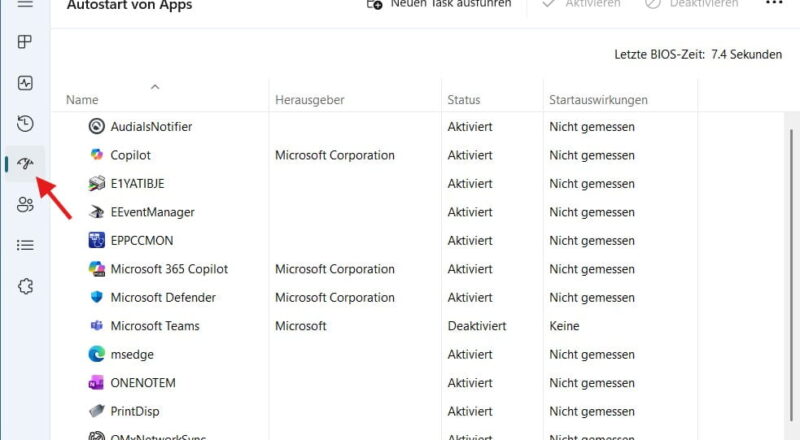Click the Microsoft 365 Copilot icon
800x440 pixels.
tap(96, 268)
